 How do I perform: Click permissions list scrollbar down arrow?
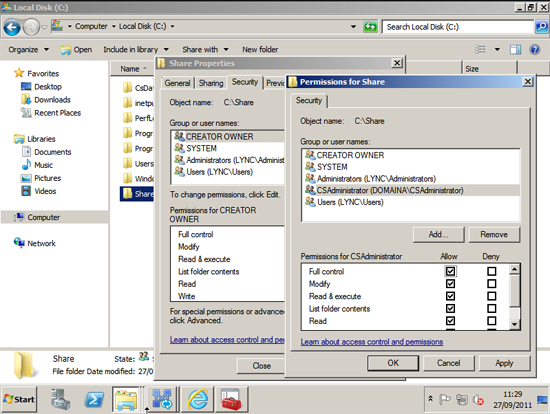click(515, 324)
